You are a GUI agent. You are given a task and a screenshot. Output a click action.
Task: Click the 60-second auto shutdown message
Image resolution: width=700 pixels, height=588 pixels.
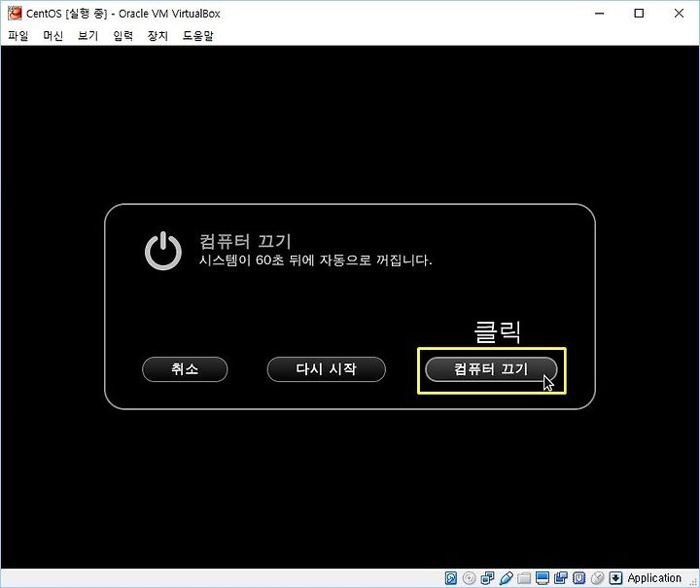[x=316, y=260]
